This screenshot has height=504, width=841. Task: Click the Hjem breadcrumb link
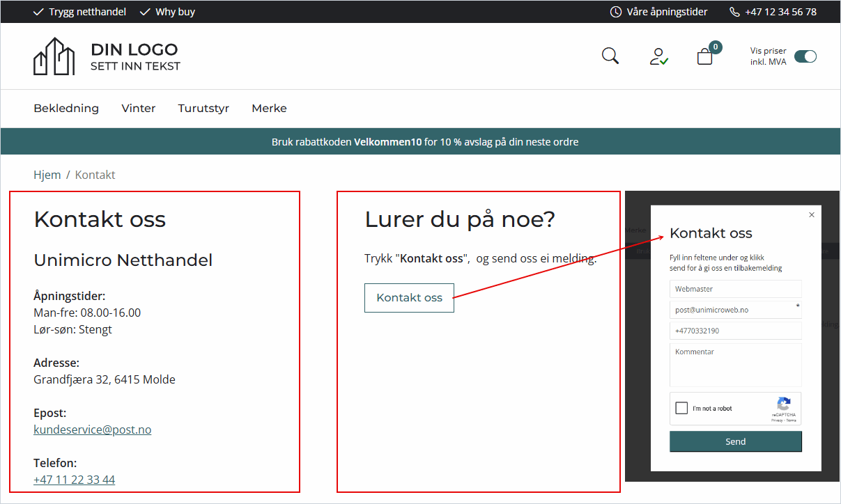(x=47, y=175)
